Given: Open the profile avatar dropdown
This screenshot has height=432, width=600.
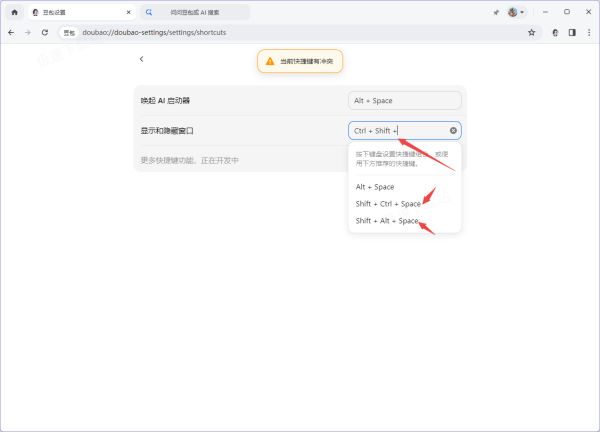Looking at the screenshot, I should click(x=516, y=12).
